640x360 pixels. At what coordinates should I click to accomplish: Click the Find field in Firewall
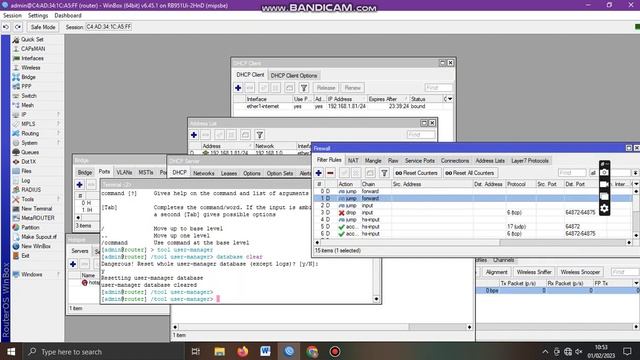[571, 173]
